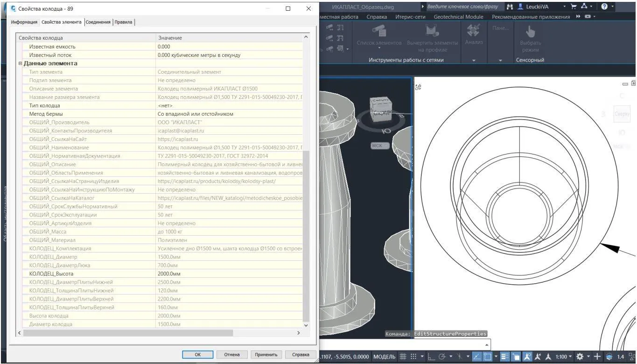Click the polar tracking icon
Image resolution: width=637 pixels, height=364 pixels.
(441, 357)
